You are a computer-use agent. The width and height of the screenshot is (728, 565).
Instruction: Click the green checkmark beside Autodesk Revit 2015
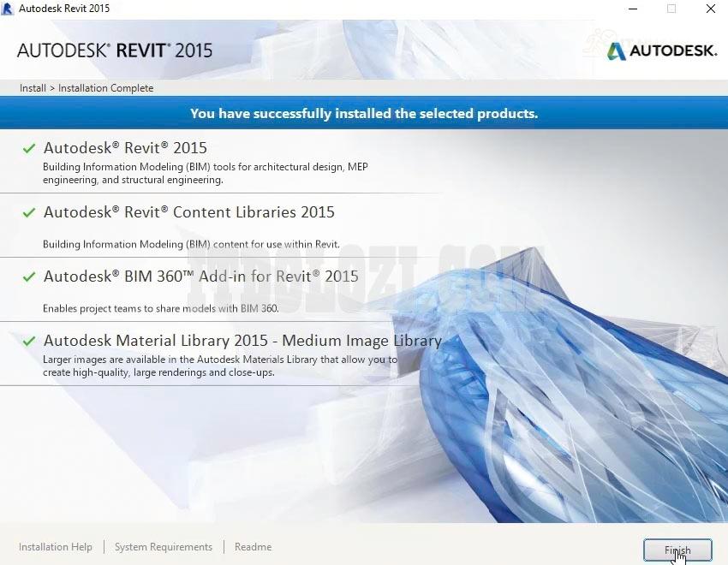29,149
